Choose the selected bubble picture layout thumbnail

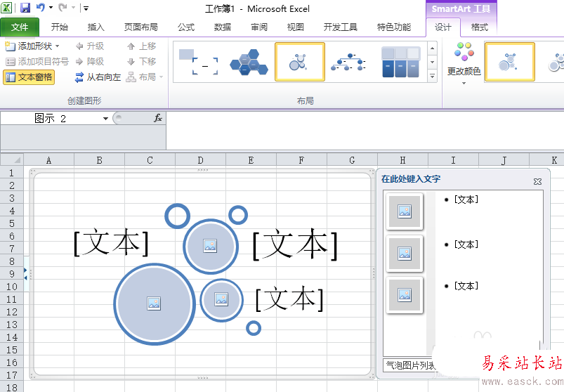coord(300,62)
